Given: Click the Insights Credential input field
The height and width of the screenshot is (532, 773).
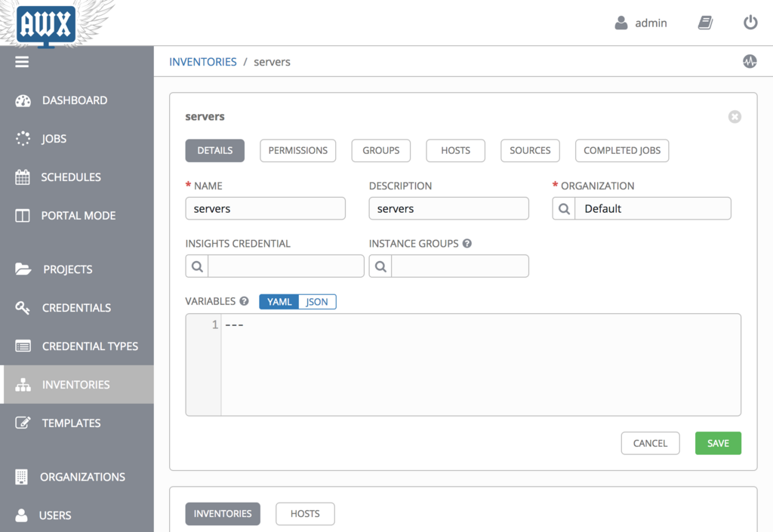Looking at the screenshot, I should [286, 266].
